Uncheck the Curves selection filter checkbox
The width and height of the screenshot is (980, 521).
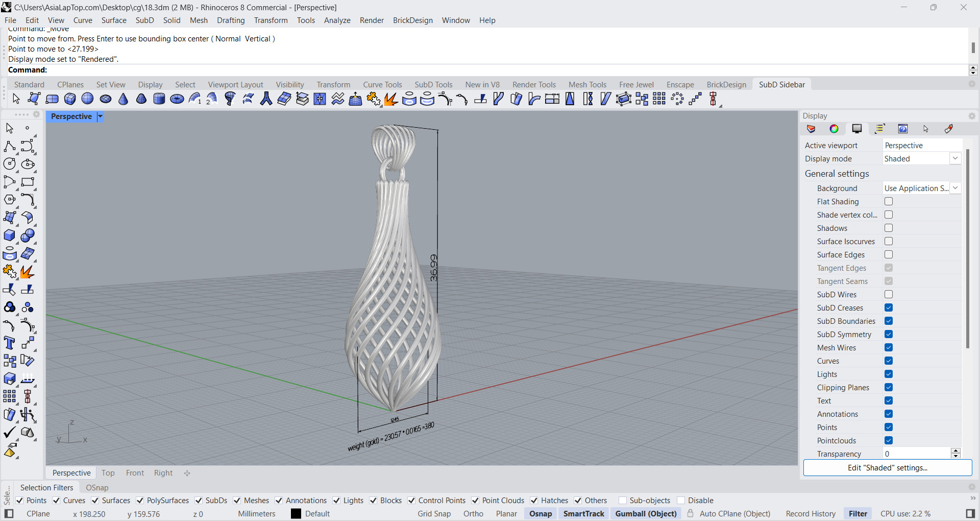click(x=56, y=501)
